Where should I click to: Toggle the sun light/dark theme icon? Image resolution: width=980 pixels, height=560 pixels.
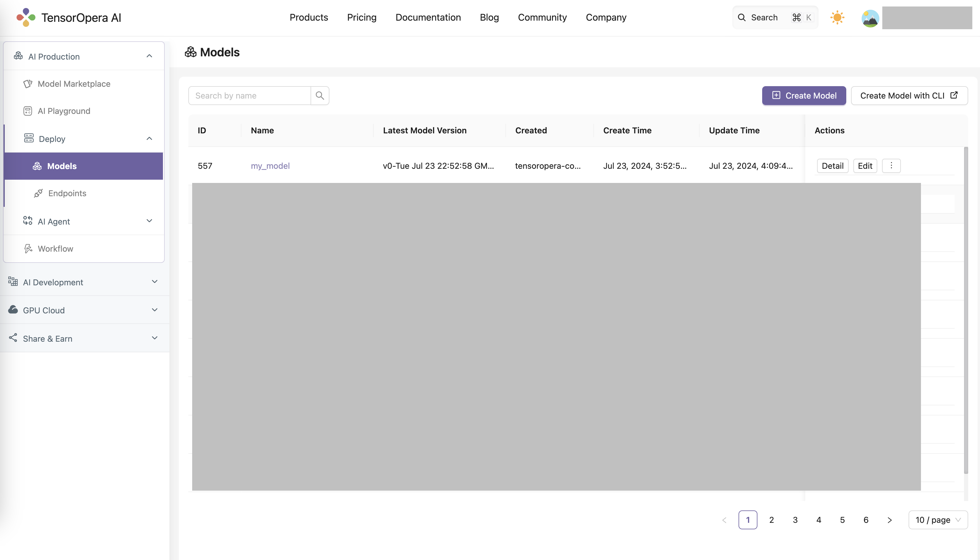pyautogui.click(x=837, y=17)
